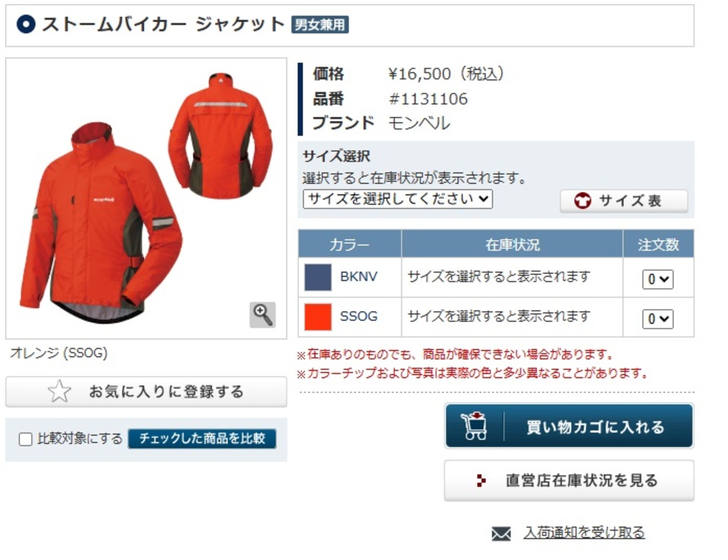Pick the navy BKNV color swatch

318,277
